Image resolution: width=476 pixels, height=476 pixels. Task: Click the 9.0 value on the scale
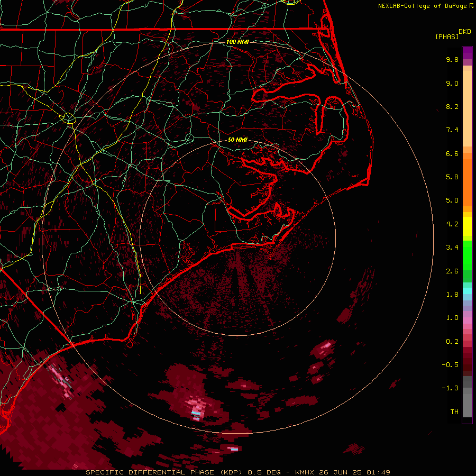452,83
